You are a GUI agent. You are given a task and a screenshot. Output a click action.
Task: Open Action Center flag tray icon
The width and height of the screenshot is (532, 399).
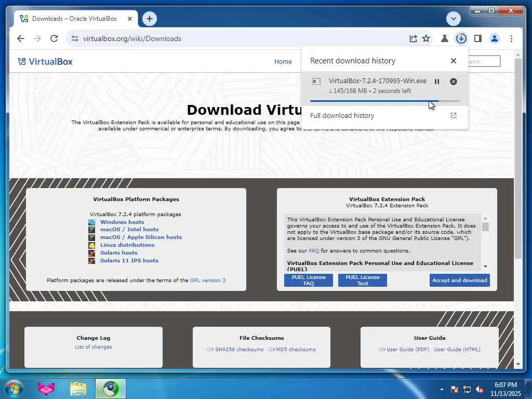pos(454,389)
